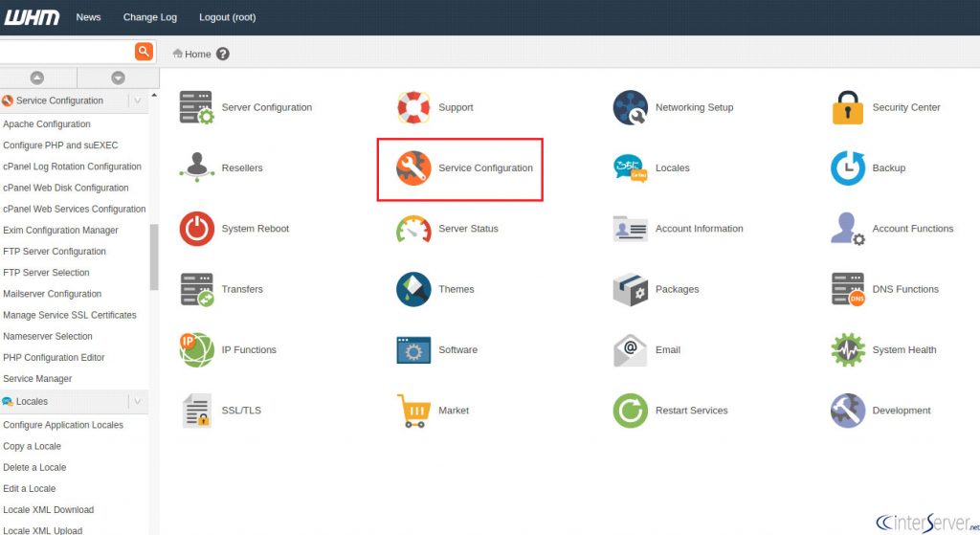Open the Networking Setup icon
Screen dimensions: 980x535
coord(630,107)
